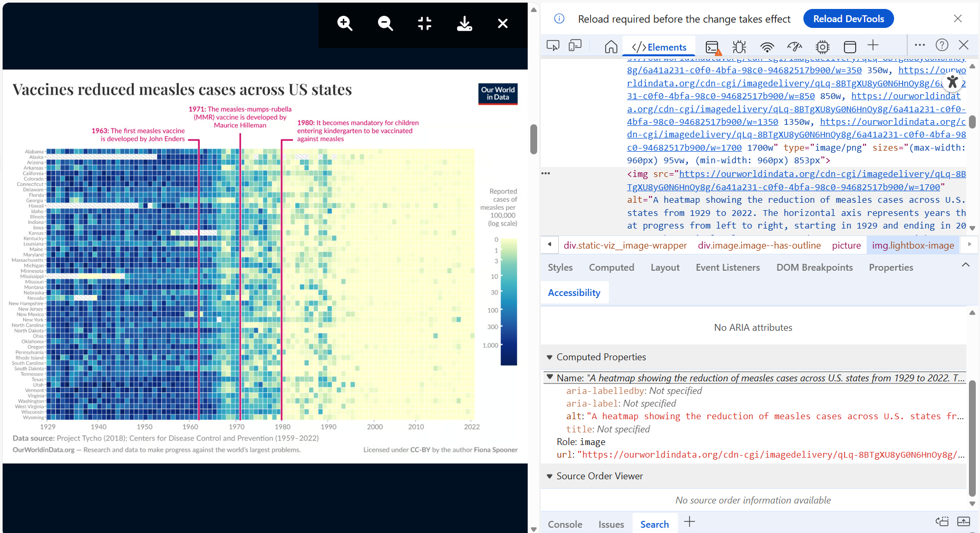The width and height of the screenshot is (980, 533).
Task: Add more DevTools panels with plus icon
Action: pos(874,45)
